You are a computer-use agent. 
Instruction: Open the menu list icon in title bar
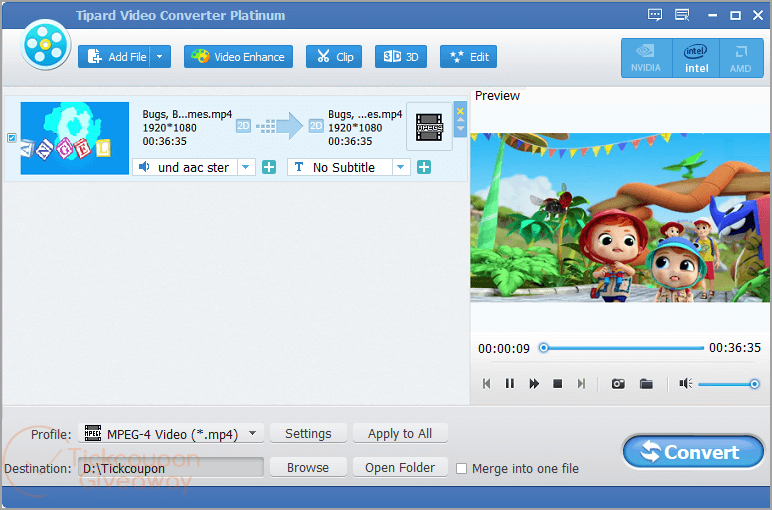682,15
